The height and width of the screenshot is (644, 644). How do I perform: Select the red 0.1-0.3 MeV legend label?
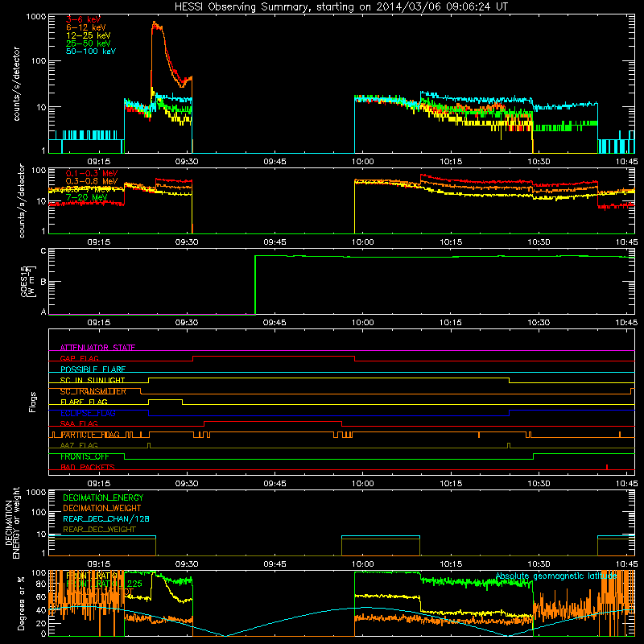pos(92,173)
